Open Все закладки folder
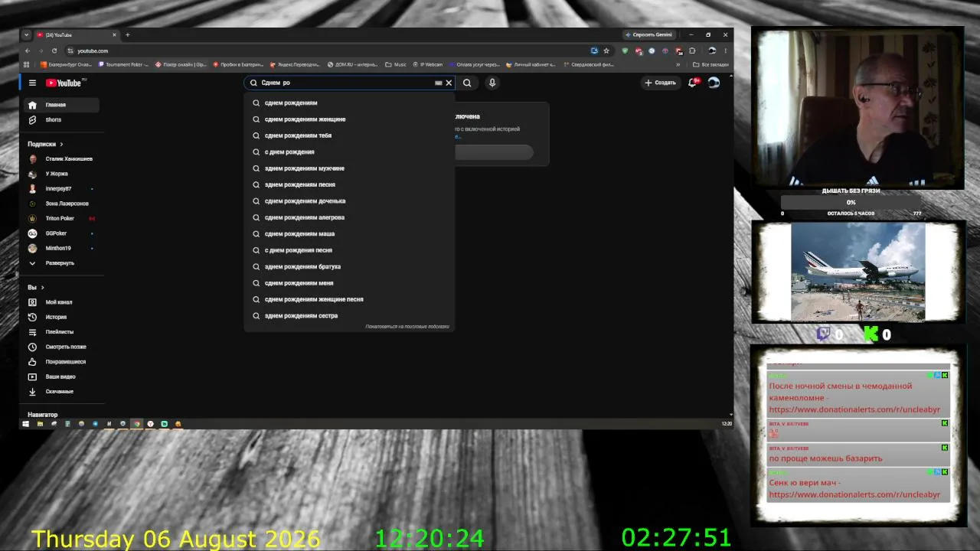Image resolution: width=980 pixels, height=551 pixels. point(711,64)
